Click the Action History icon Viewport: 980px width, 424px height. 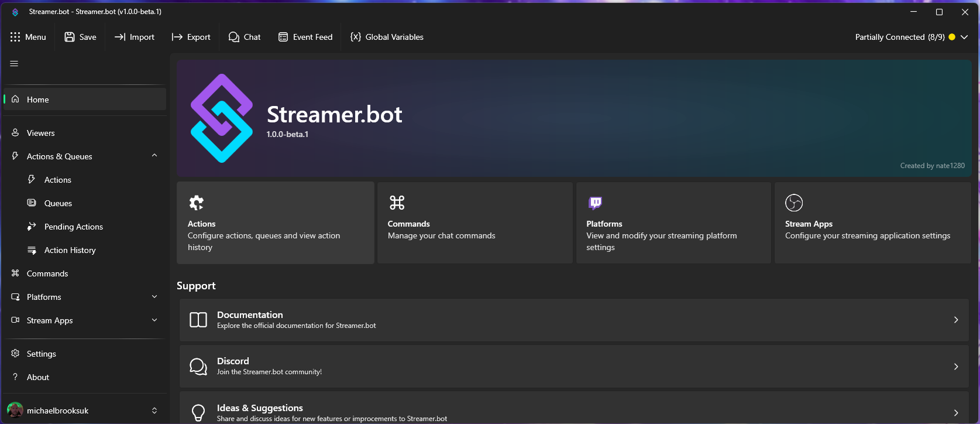pos(32,250)
